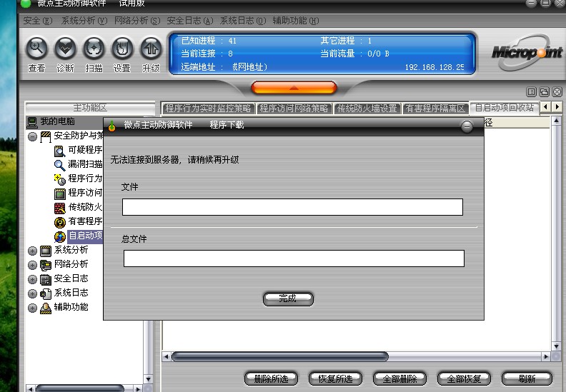This screenshot has height=392, width=566.
Task: Open the 网络分析 (S) menu
Action: click(137, 21)
